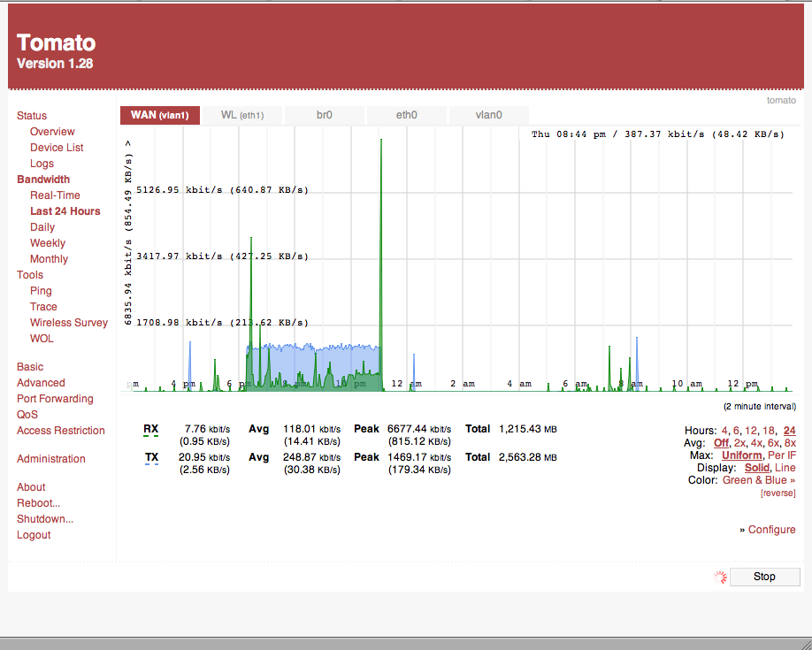Expand the Tools sidebar section
The height and width of the screenshot is (650, 812).
click(30, 275)
